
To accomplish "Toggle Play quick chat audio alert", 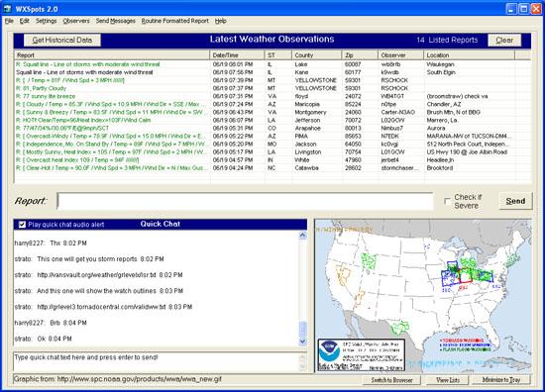I will click(x=22, y=225).
